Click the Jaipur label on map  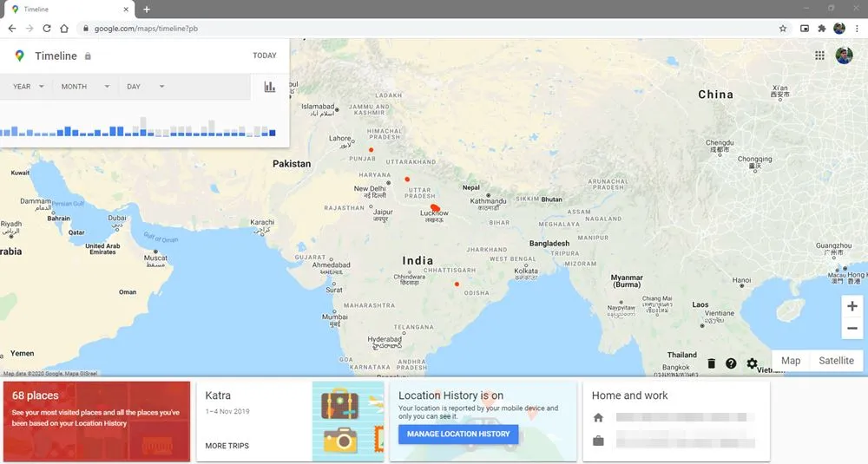[x=383, y=215]
